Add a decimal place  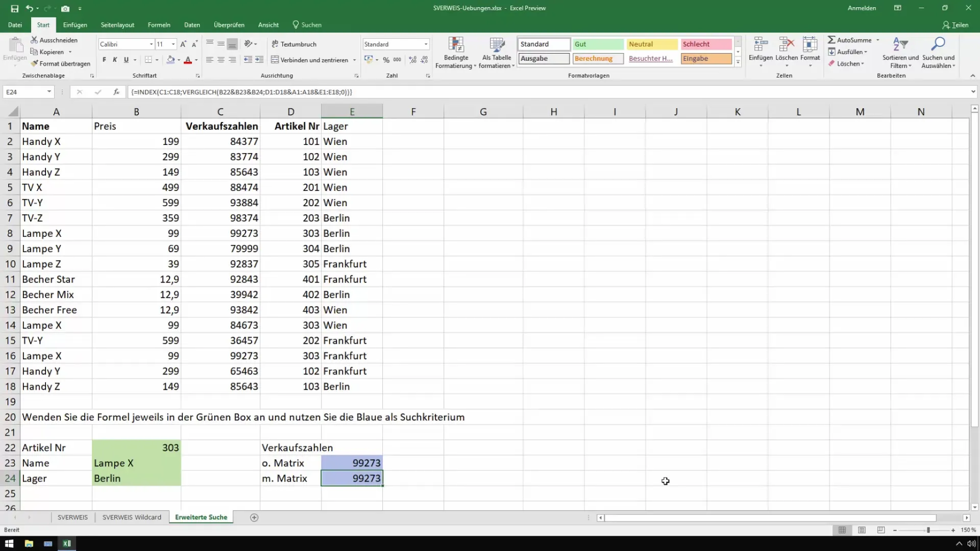point(412,60)
